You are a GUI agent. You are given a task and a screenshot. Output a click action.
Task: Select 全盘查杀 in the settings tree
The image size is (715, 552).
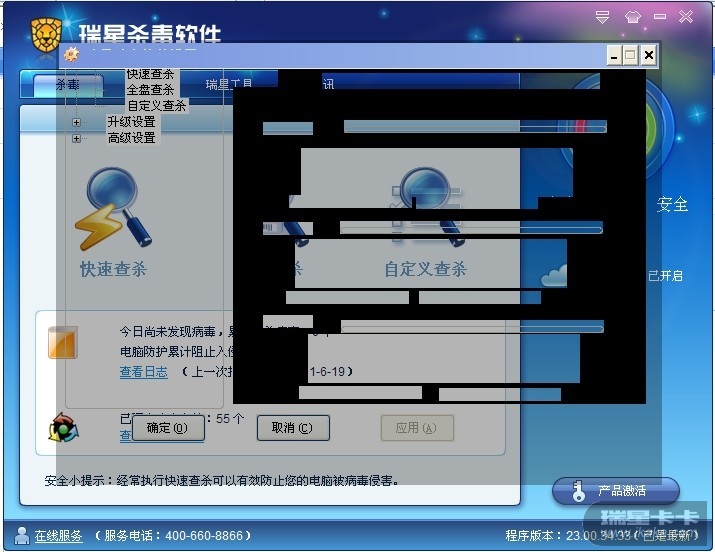click(x=150, y=90)
